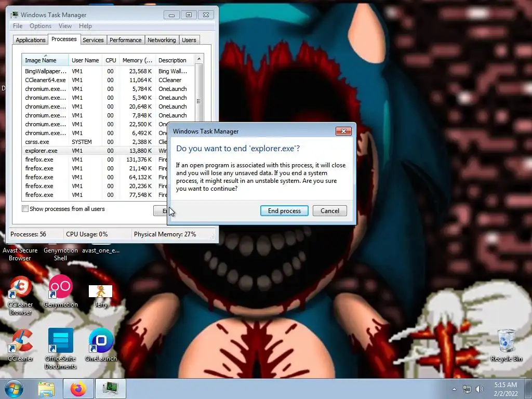The width and height of the screenshot is (532, 399).
Task: Sort by Image Name column header
Action: pos(45,60)
